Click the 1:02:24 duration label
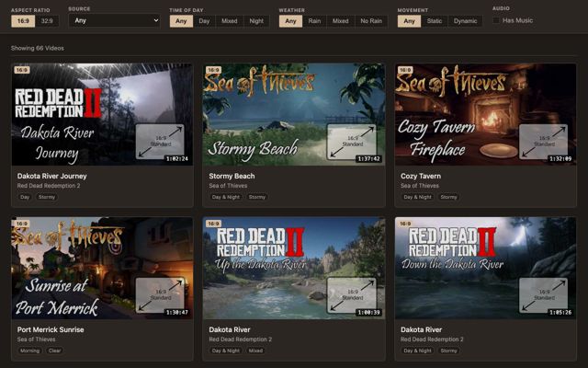This screenshot has width=588, height=368. coord(177,159)
